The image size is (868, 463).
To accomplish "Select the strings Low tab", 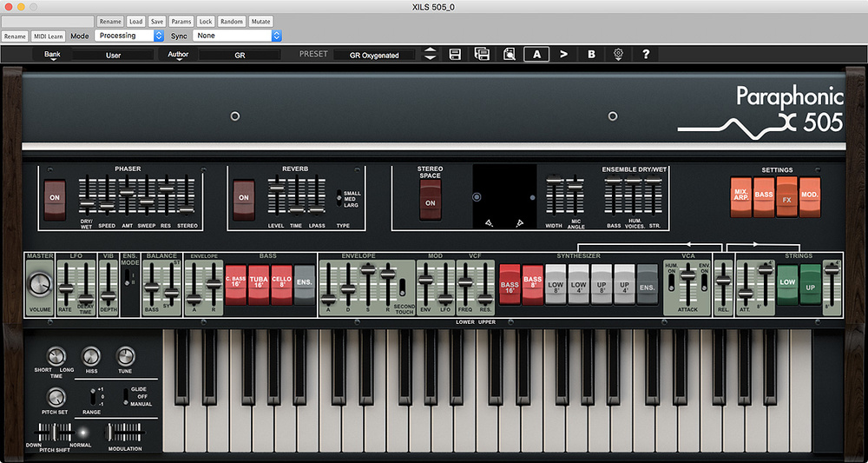I will point(787,284).
